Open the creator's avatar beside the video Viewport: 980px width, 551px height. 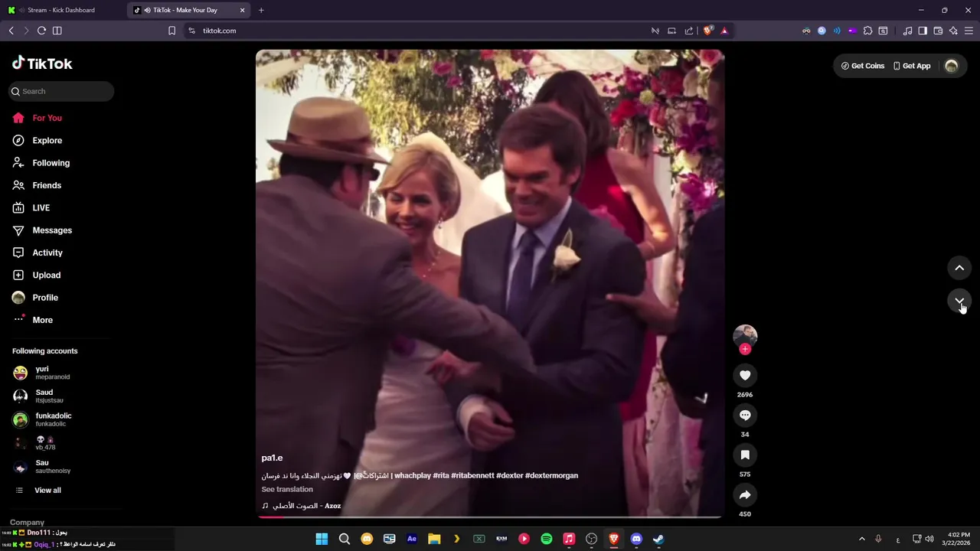point(745,335)
